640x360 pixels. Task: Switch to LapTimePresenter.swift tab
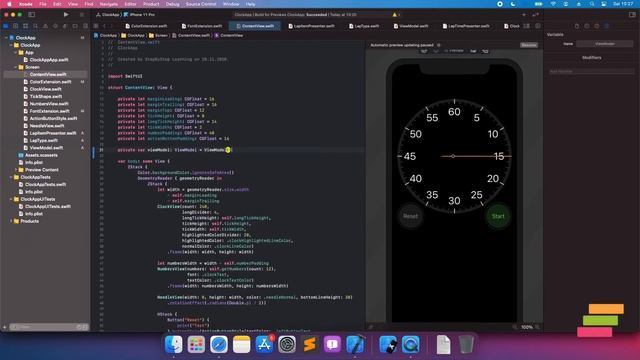466,26
